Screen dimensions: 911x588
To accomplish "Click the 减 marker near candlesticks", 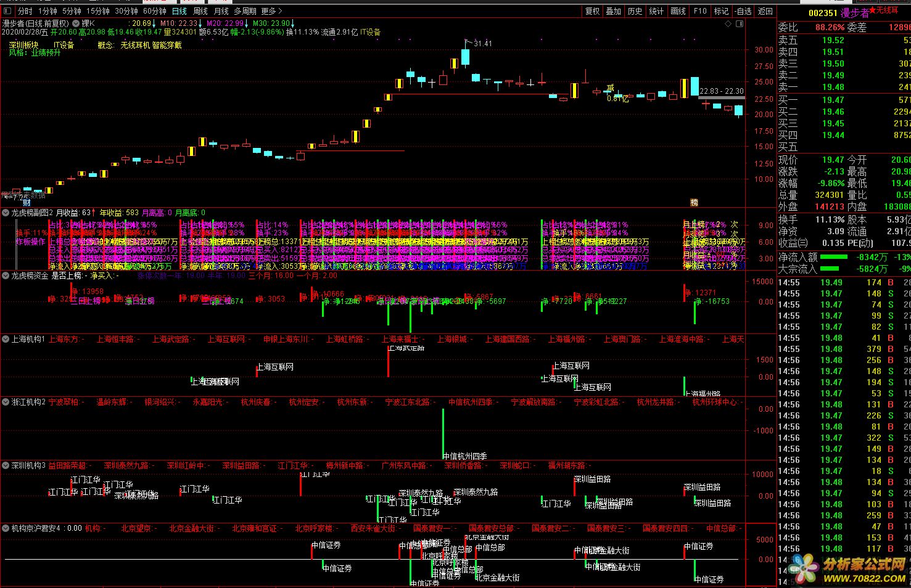I will click(x=611, y=88).
